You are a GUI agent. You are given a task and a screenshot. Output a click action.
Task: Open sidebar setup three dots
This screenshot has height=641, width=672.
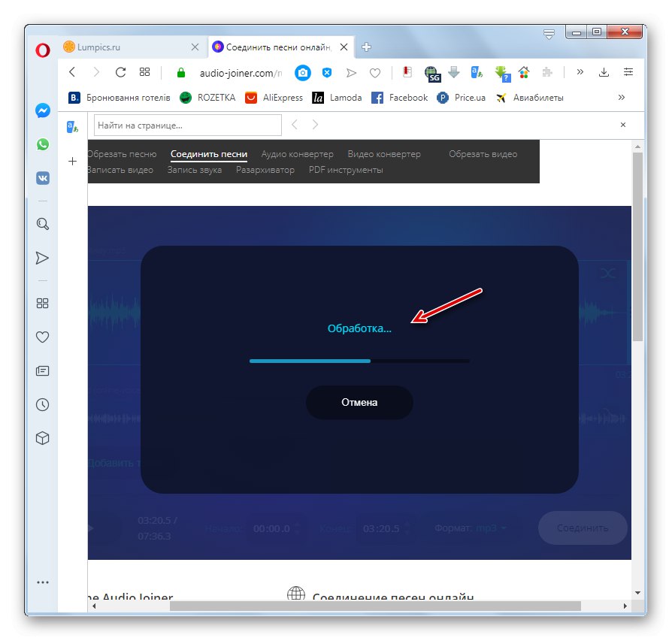click(x=42, y=582)
